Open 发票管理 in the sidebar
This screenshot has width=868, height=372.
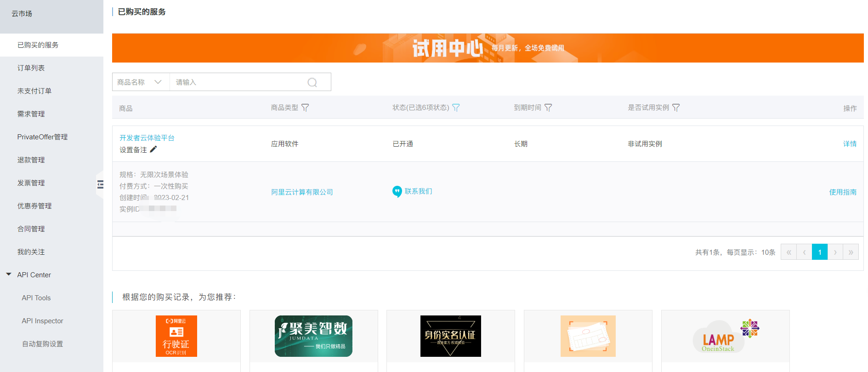click(x=51, y=183)
